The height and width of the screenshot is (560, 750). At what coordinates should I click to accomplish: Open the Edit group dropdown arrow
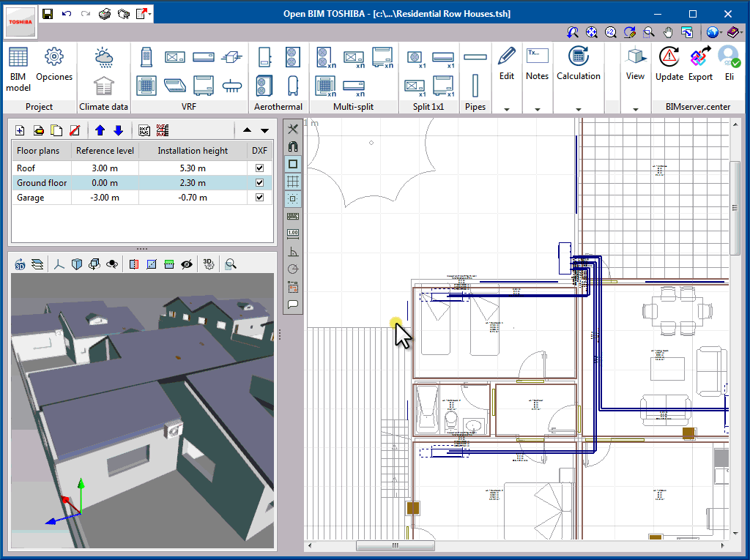click(506, 108)
